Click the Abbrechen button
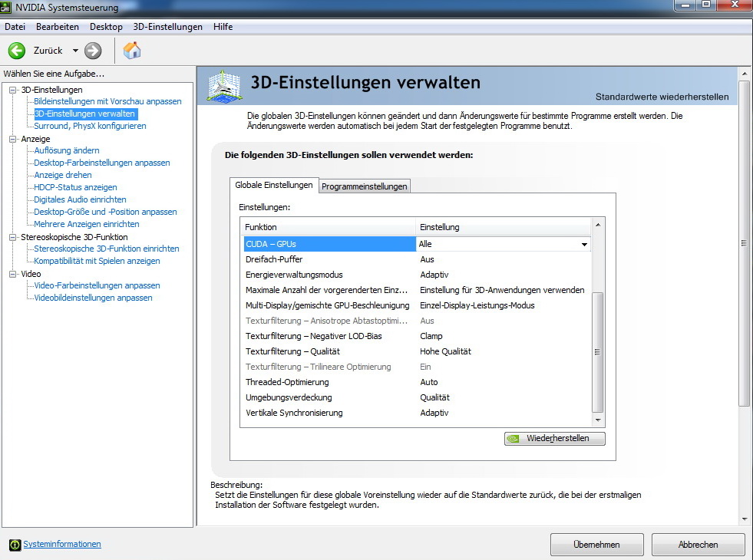This screenshot has height=560, width=753. (698, 545)
